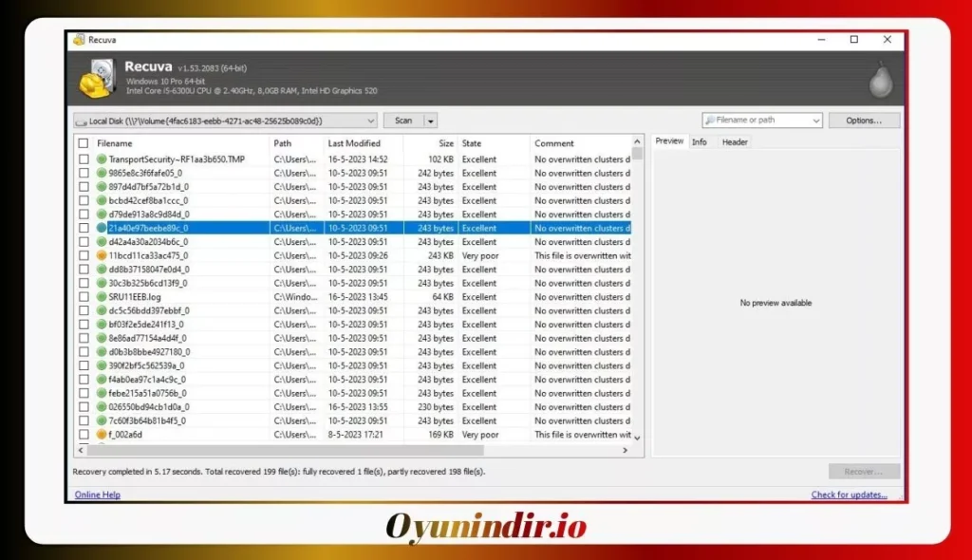Click the Recover button
972x560 pixels.
click(x=864, y=472)
